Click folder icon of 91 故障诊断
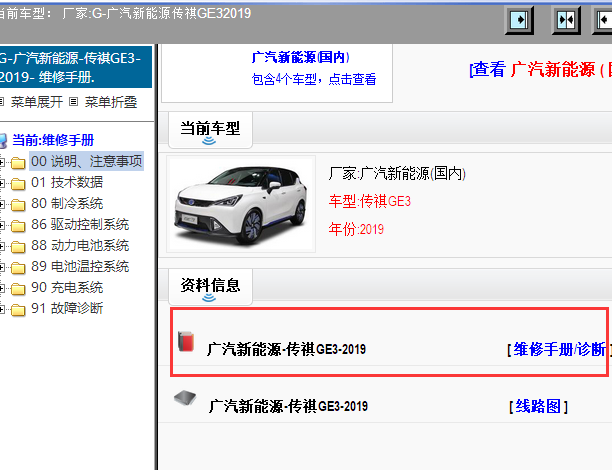The image size is (612, 470). (x=18, y=310)
